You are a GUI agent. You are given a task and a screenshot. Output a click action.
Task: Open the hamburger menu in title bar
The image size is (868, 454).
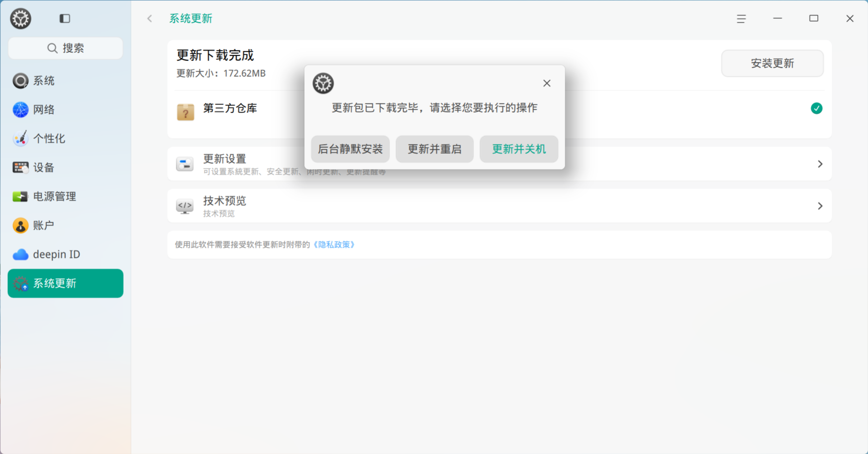coord(741,18)
